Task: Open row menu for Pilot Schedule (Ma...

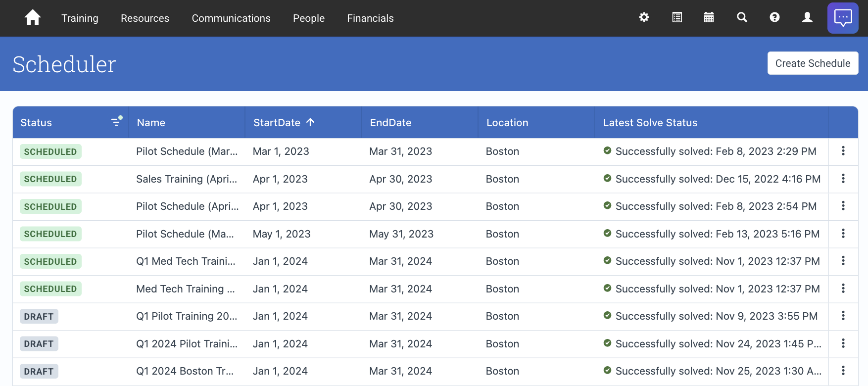Action: [843, 234]
